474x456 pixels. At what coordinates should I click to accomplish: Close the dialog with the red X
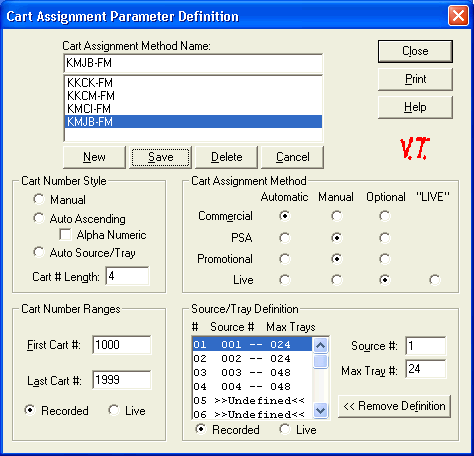tap(458, 16)
